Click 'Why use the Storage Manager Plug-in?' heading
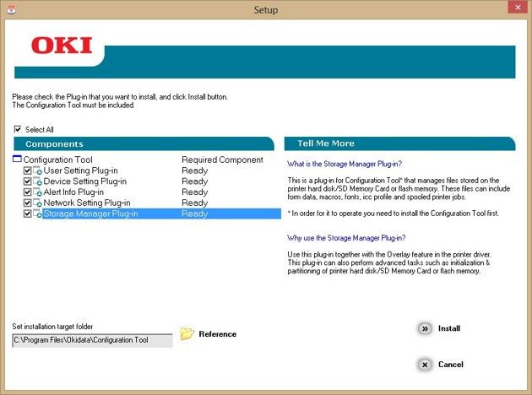Screen dimensions: 532x395 346,238
